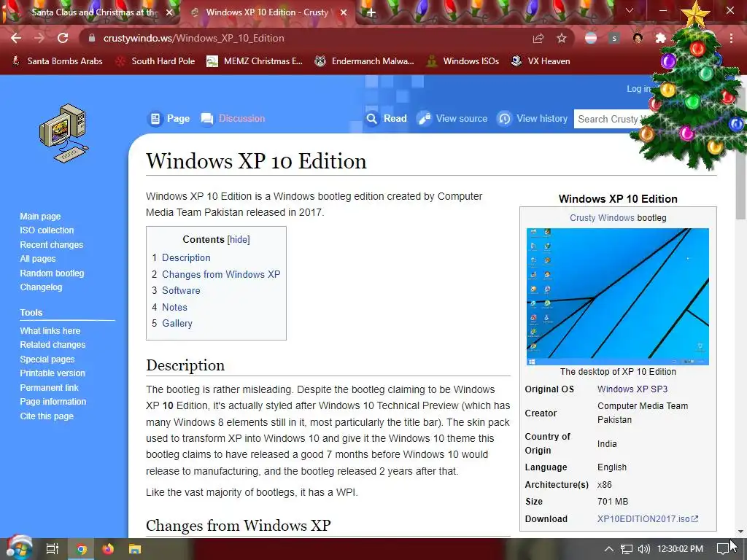The height and width of the screenshot is (560, 747).
Task: Select the Page tab
Action: pos(169,119)
